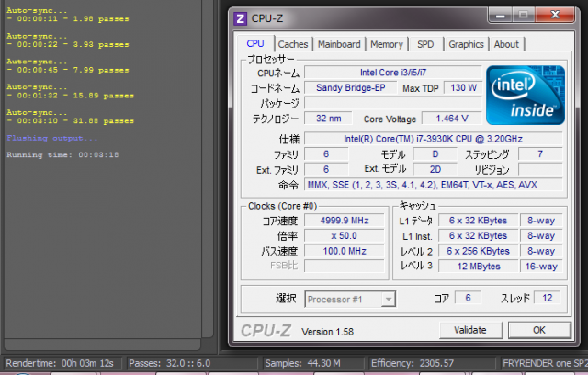Click the render log vertical scrollbar
This screenshot has height=375, width=588.
tap(208, 169)
